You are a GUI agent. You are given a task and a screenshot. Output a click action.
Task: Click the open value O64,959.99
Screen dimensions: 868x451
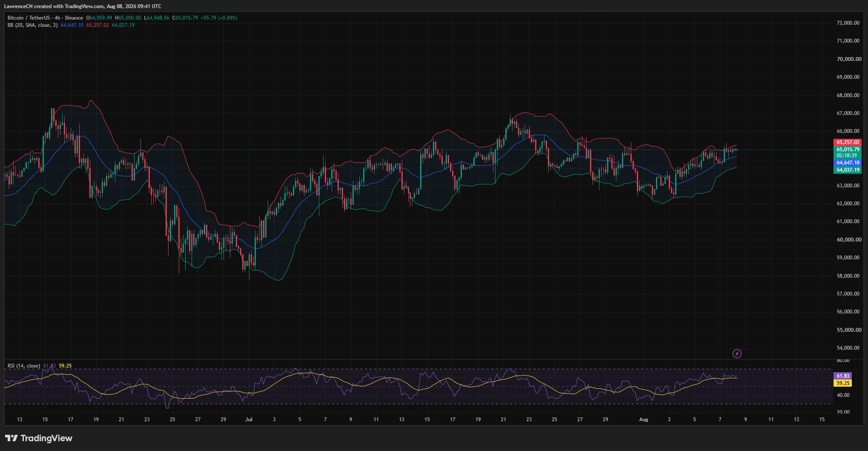[99, 18]
